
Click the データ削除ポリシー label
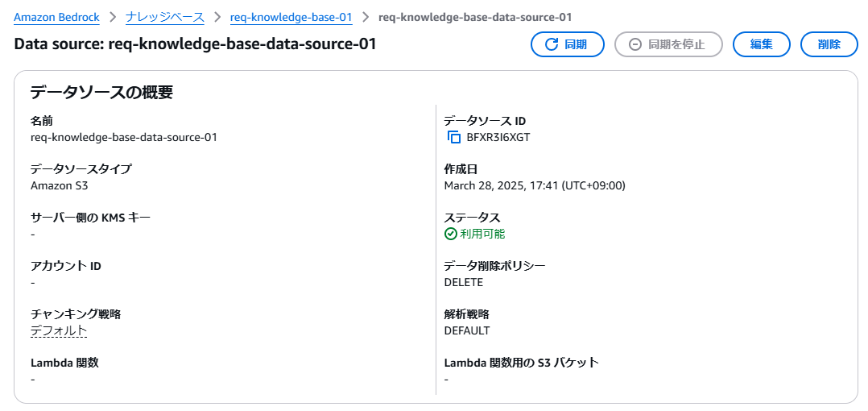pyautogui.click(x=495, y=266)
